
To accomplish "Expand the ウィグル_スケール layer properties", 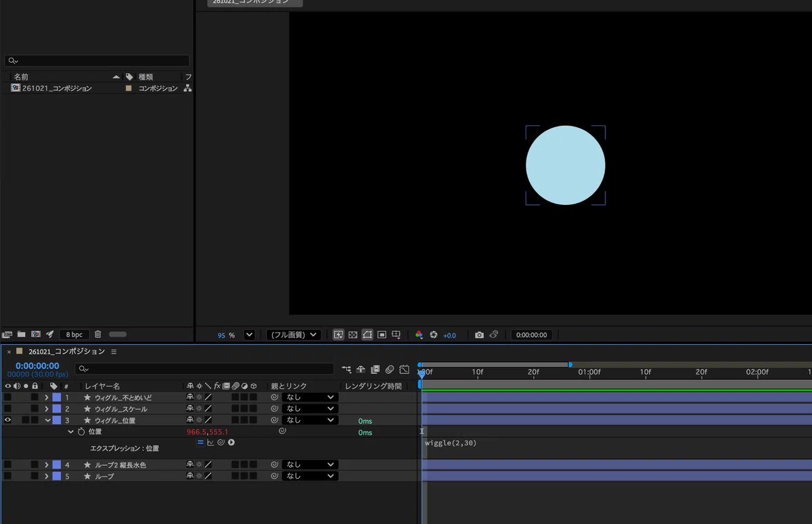I will coord(47,408).
